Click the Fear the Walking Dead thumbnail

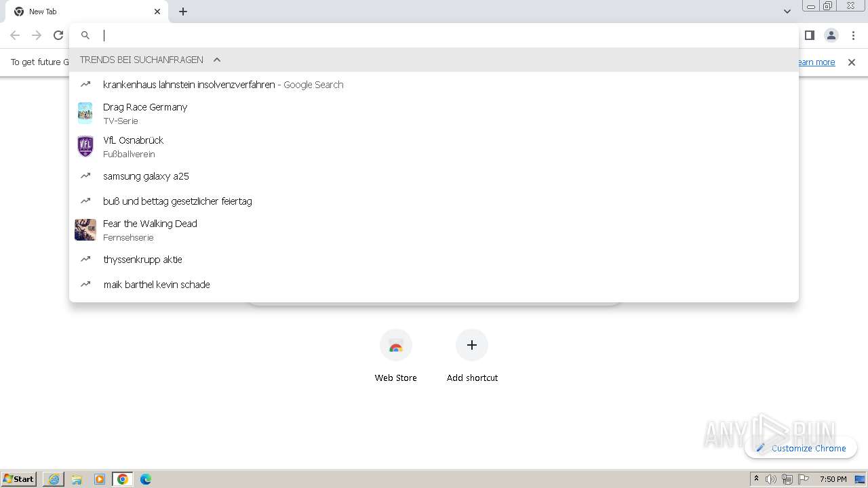(x=85, y=230)
